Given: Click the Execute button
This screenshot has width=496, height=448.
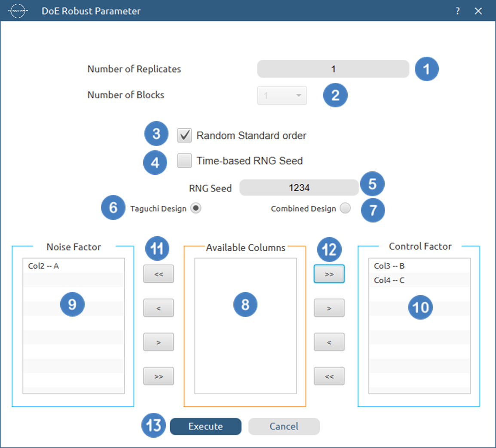Looking at the screenshot, I should point(205,427).
